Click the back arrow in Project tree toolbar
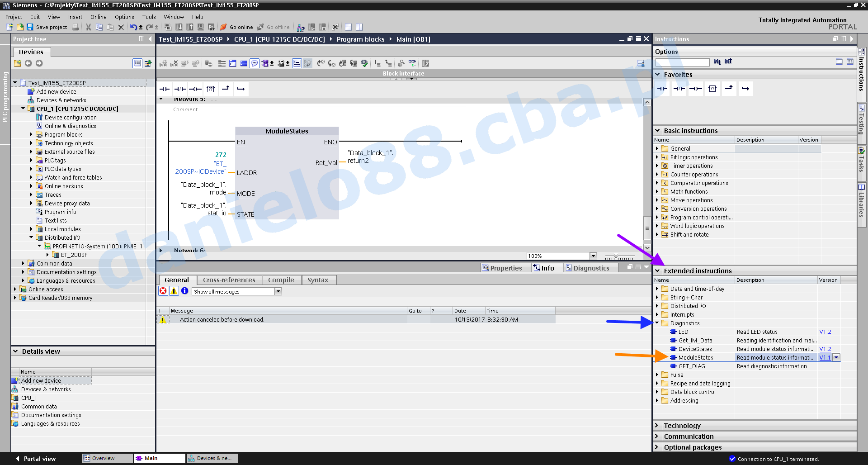Screen dimensions: 868x465 tap(28, 63)
